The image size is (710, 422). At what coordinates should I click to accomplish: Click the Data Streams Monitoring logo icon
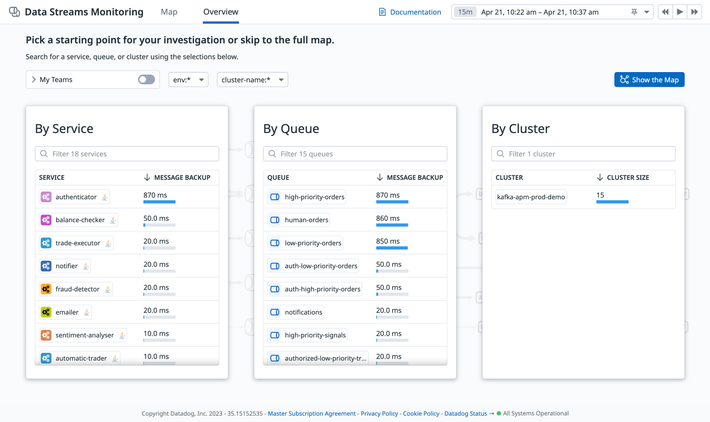[x=14, y=12]
